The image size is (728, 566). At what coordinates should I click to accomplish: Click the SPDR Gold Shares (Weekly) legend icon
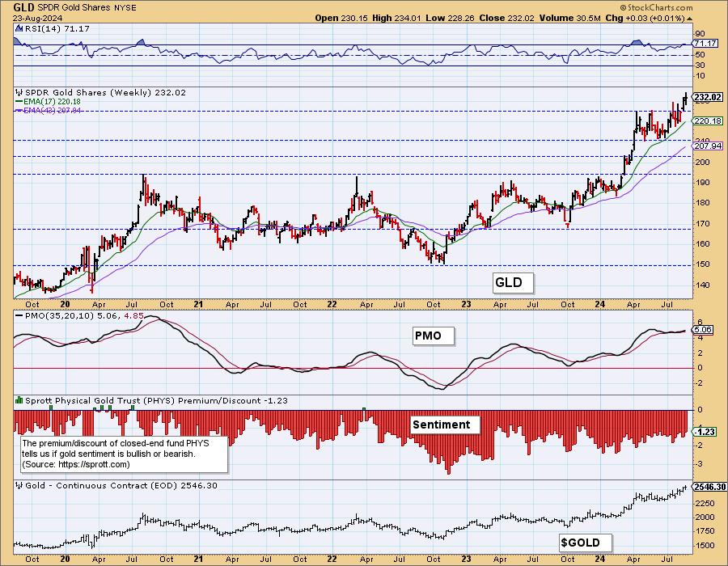[x=19, y=92]
